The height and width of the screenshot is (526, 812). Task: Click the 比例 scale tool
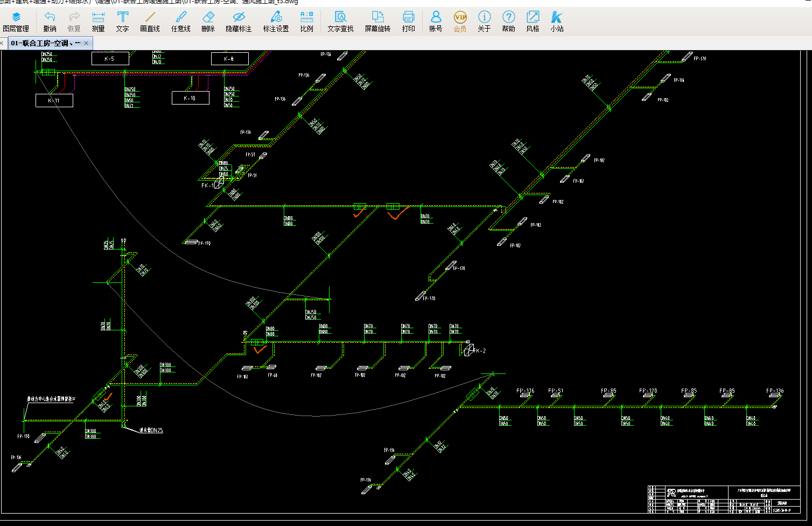coord(306,22)
